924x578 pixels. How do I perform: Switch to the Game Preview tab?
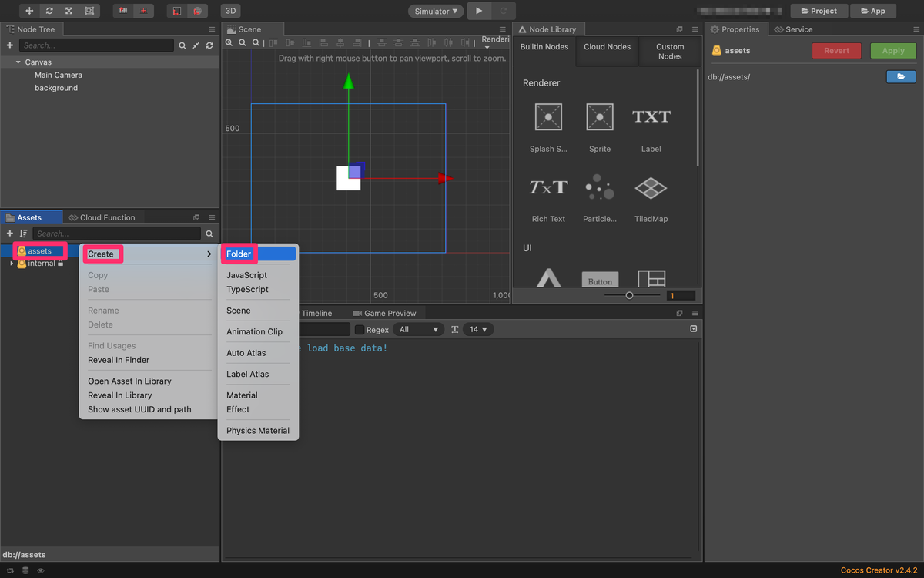click(384, 313)
